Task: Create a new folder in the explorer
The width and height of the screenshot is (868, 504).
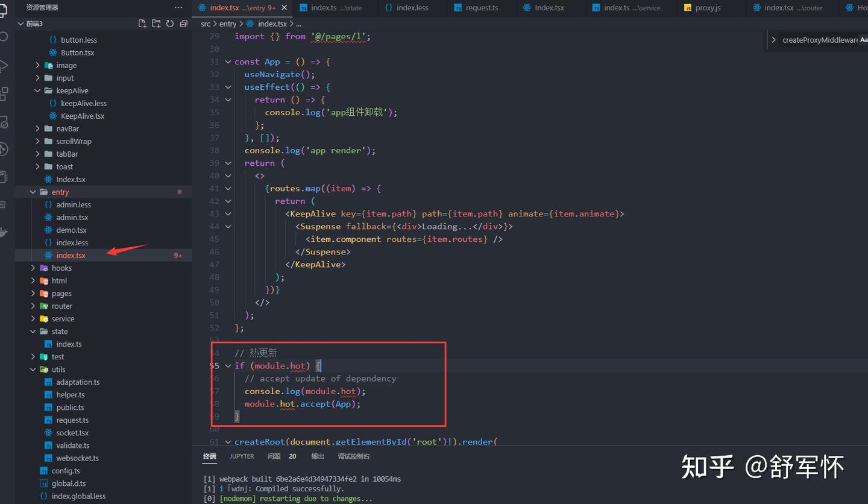Action: point(156,24)
